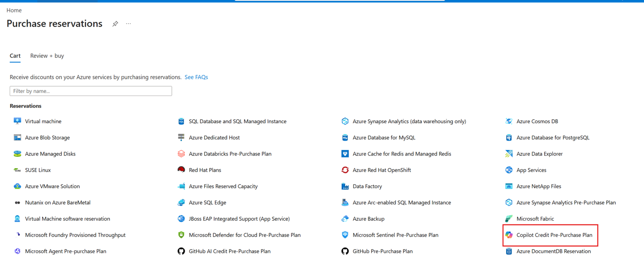The image size is (644, 274).
Task: Click the Nutanix on Azure BareMetal icon
Action: (x=17, y=203)
